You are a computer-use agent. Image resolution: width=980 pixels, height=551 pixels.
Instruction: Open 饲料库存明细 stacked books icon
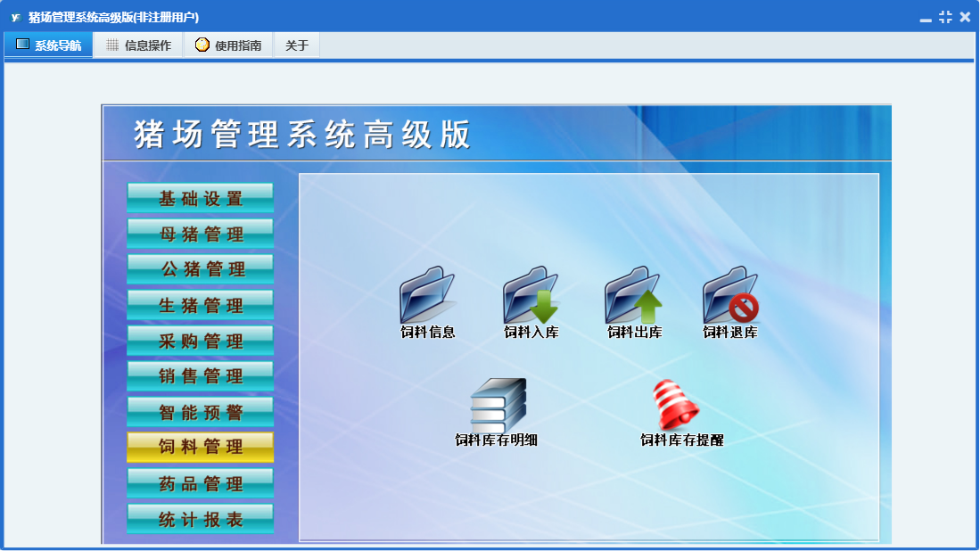click(x=498, y=405)
